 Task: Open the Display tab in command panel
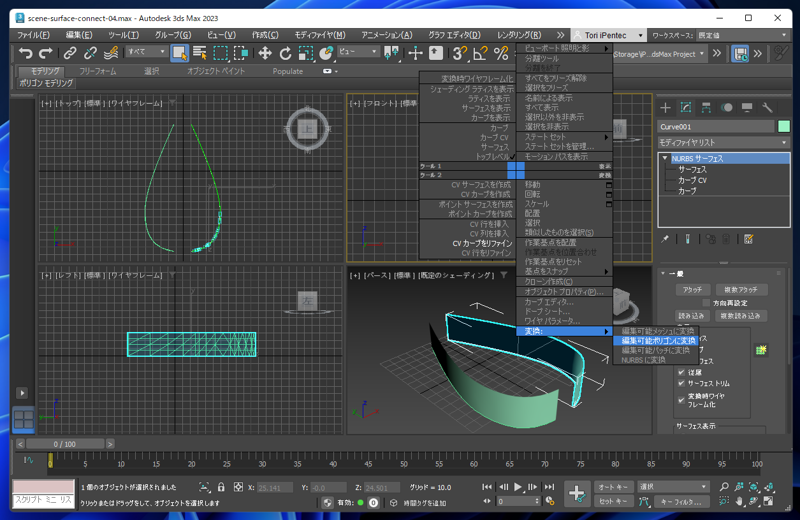click(747, 107)
